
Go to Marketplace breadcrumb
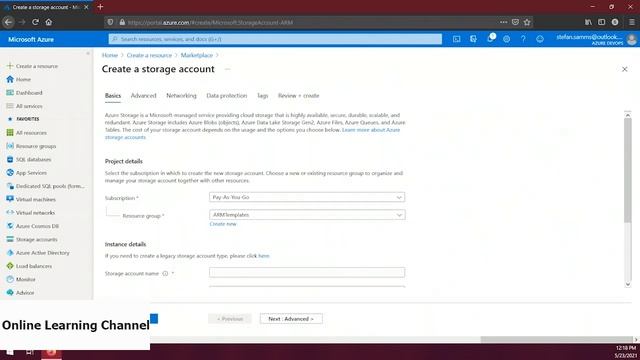click(x=197, y=55)
